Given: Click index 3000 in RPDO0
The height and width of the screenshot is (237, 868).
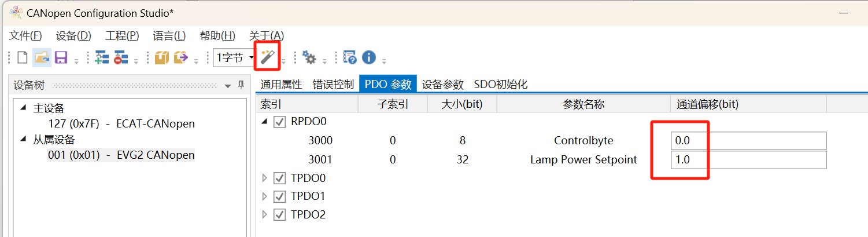Looking at the screenshot, I should [321, 141].
